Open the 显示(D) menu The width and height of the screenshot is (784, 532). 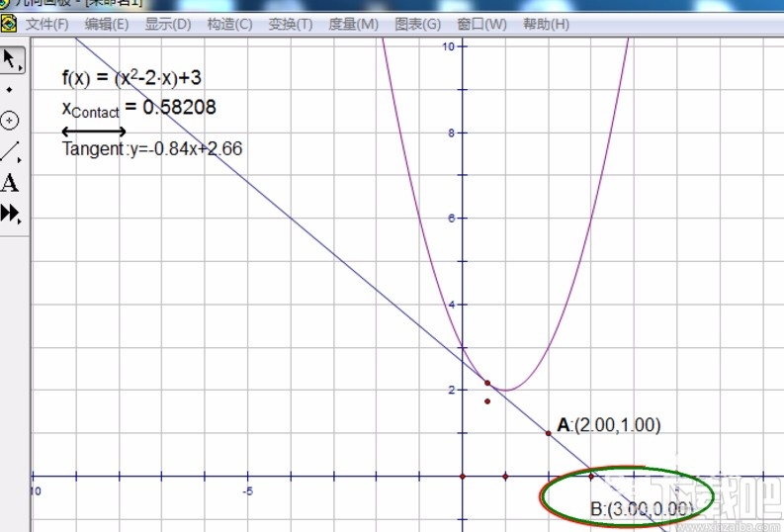tap(168, 24)
